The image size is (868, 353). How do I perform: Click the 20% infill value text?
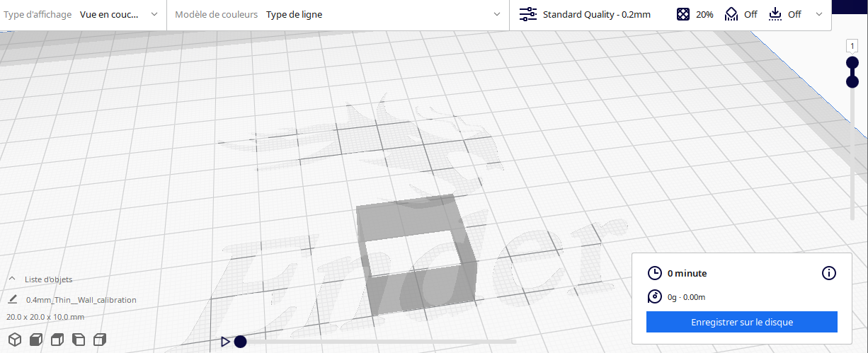pyautogui.click(x=704, y=14)
